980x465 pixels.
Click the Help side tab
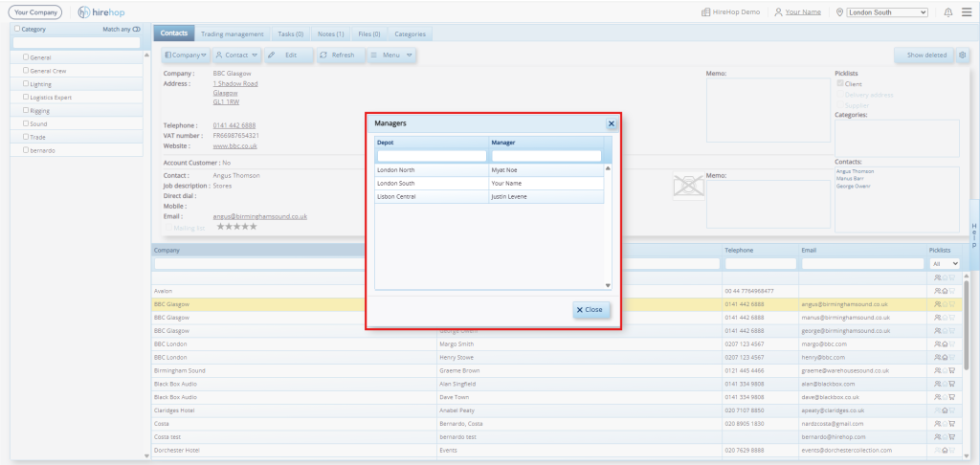(x=973, y=234)
